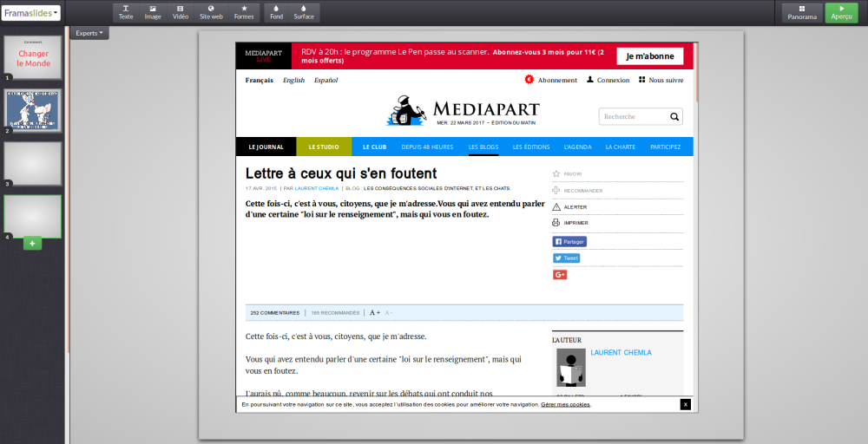The height and width of the screenshot is (444, 868).
Task: Open the Formes shapes tool
Action: click(x=244, y=13)
